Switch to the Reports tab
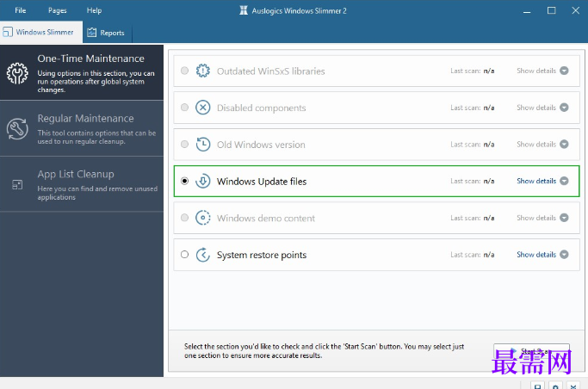 pos(108,33)
